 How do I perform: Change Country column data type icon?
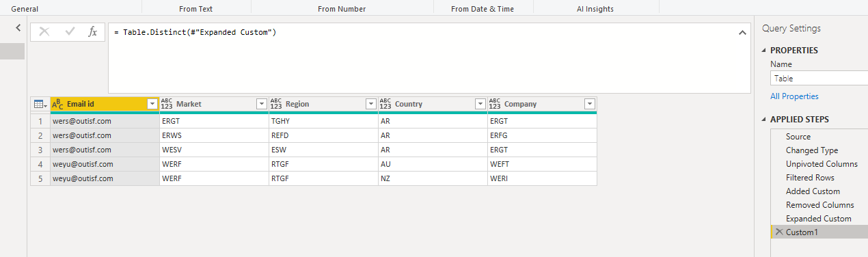[385, 104]
